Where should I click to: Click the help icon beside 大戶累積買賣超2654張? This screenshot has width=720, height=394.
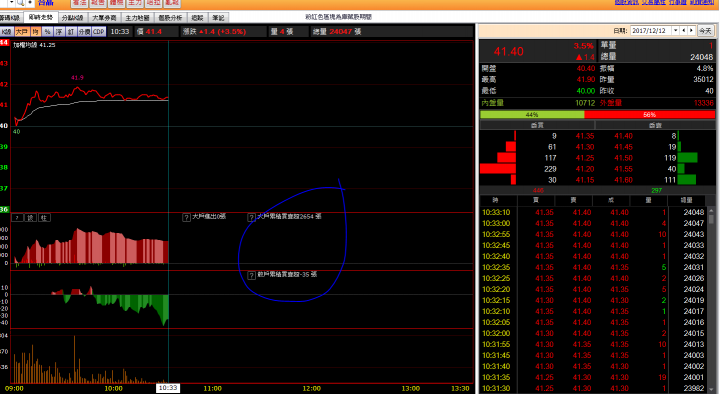click(x=252, y=217)
